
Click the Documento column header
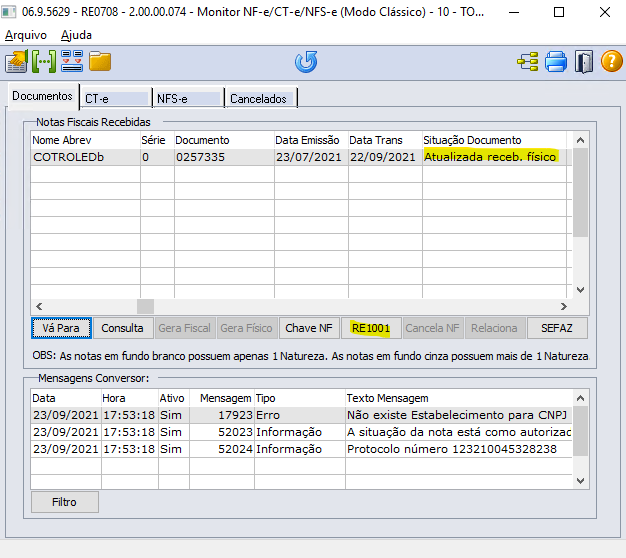[224, 140]
